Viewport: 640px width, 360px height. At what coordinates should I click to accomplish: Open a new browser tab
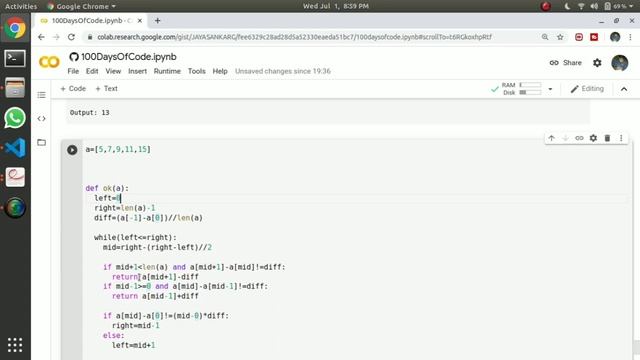158,20
